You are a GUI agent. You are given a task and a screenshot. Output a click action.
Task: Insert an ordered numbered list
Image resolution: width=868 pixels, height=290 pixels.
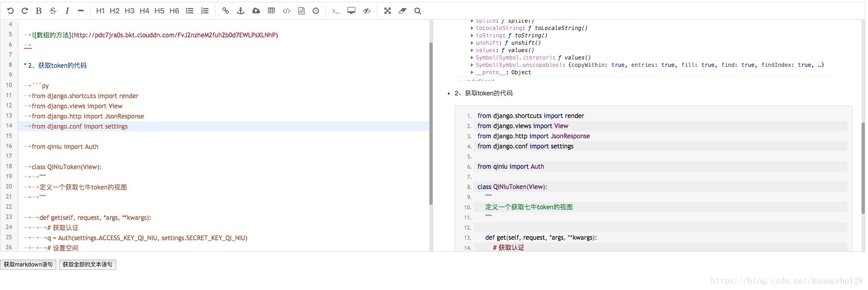click(x=205, y=11)
